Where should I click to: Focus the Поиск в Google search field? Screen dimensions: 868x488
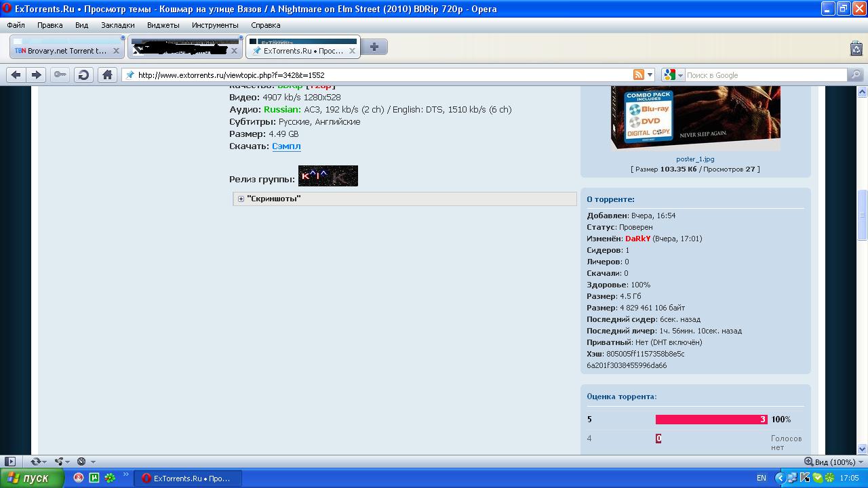(766, 75)
